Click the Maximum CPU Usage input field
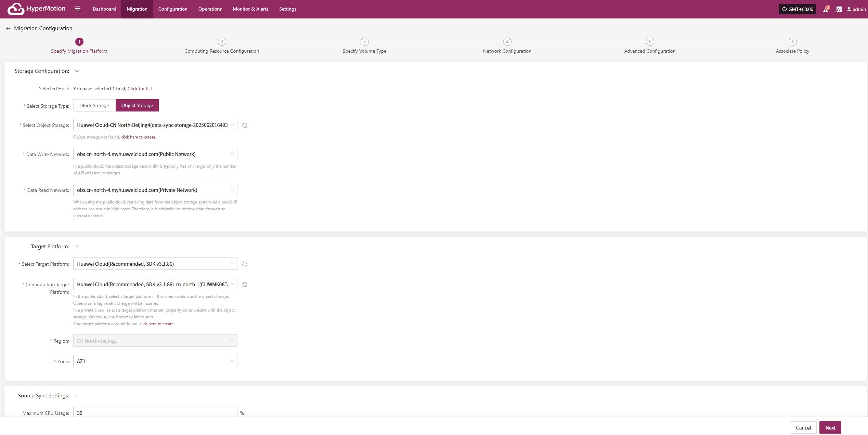Image resolution: width=868 pixels, height=435 pixels. [x=155, y=412]
